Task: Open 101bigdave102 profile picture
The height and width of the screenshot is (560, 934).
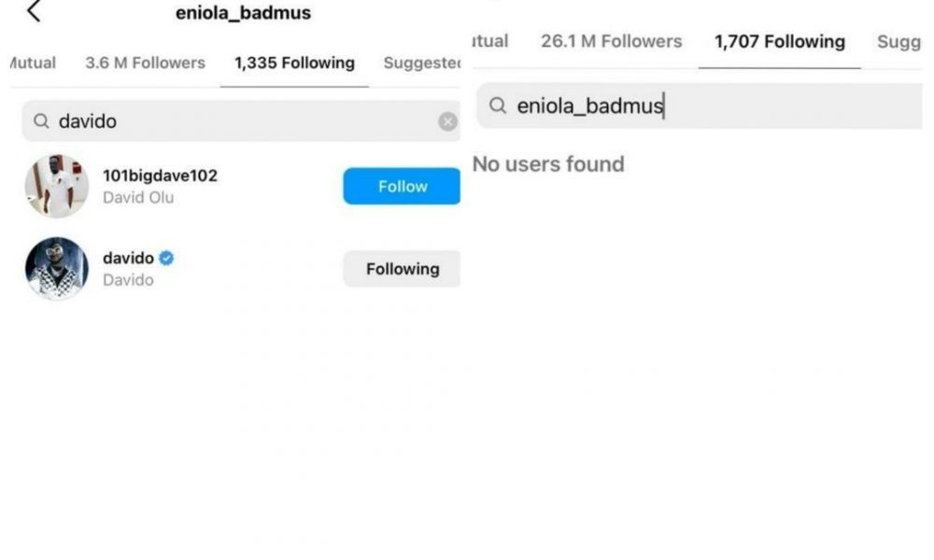Action: click(x=56, y=187)
